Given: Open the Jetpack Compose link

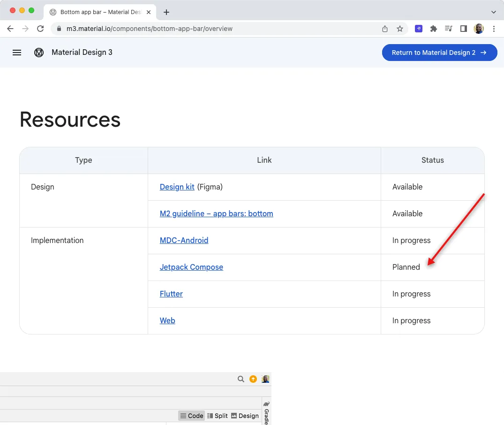Looking at the screenshot, I should point(191,267).
